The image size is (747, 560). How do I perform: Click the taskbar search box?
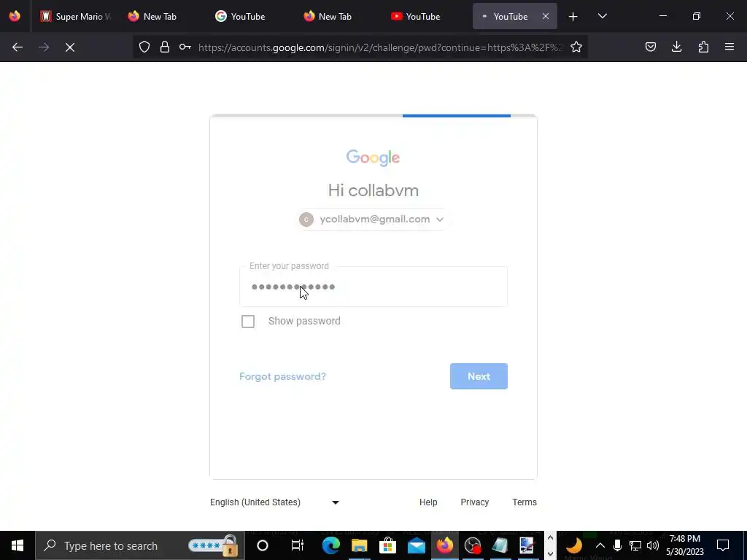point(140,545)
